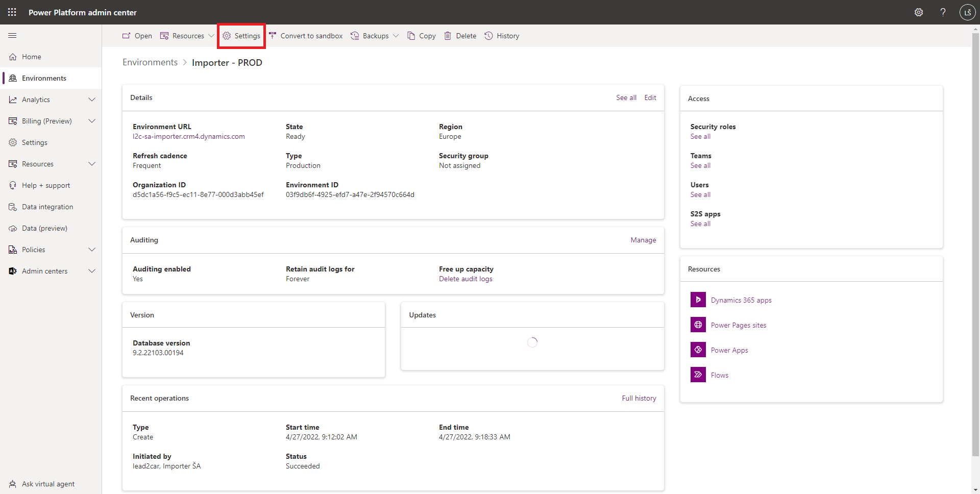980x494 pixels.
Task: Go to Data integration in sidebar
Action: (47, 207)
